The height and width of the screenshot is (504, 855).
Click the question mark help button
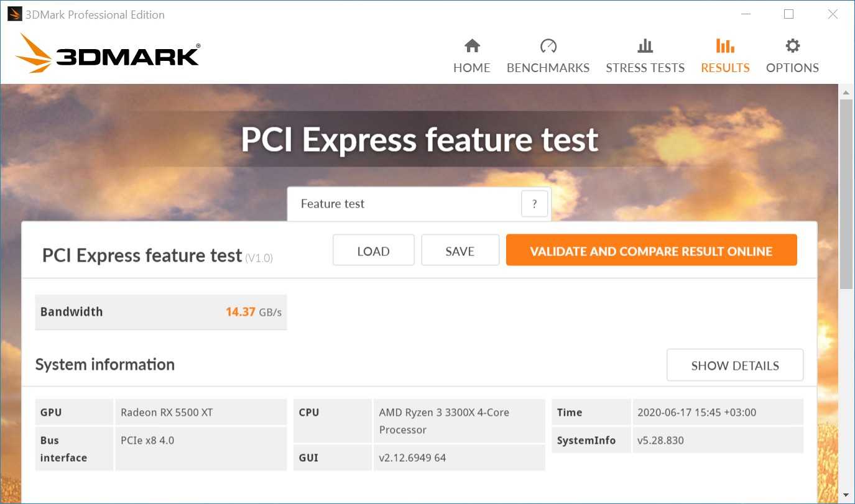(x=534, y=204)
